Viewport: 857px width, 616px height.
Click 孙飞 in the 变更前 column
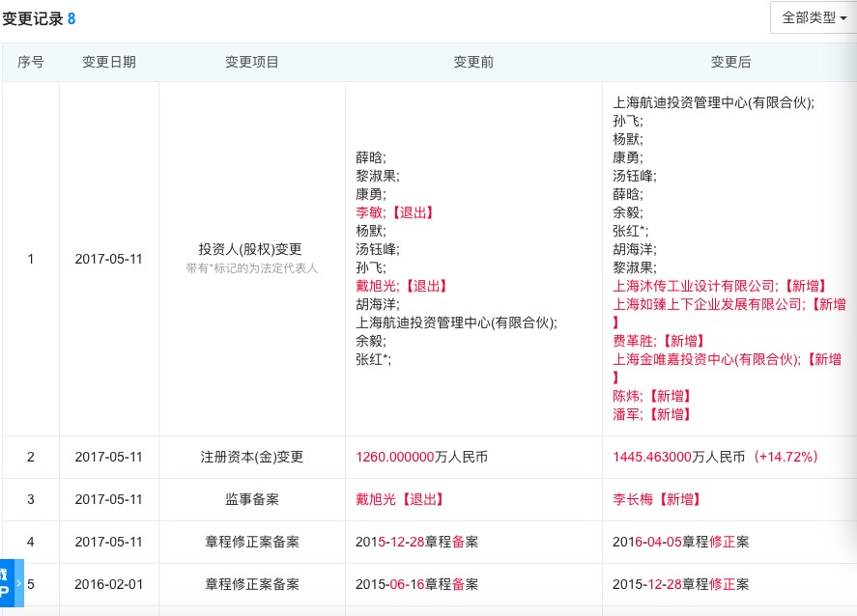(371, 267)
